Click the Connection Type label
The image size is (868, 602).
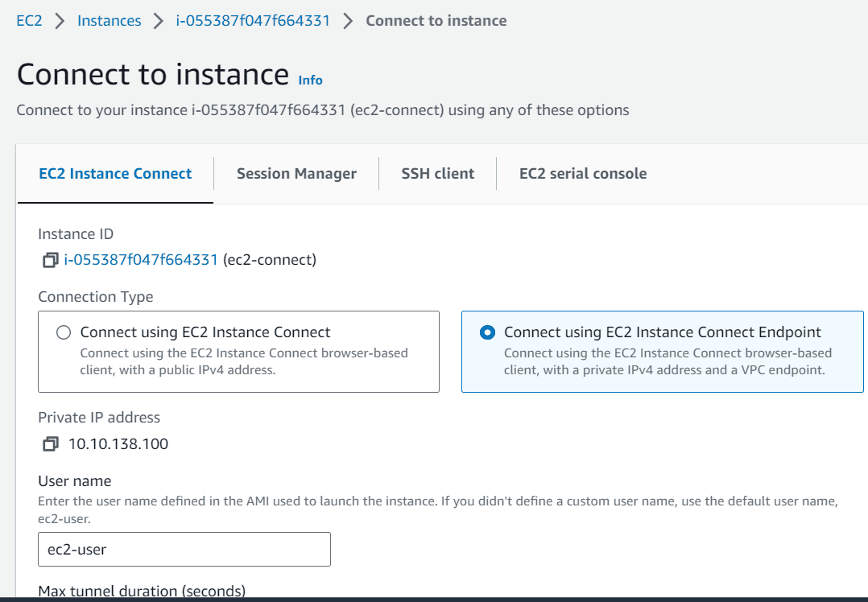coord(96,297)
